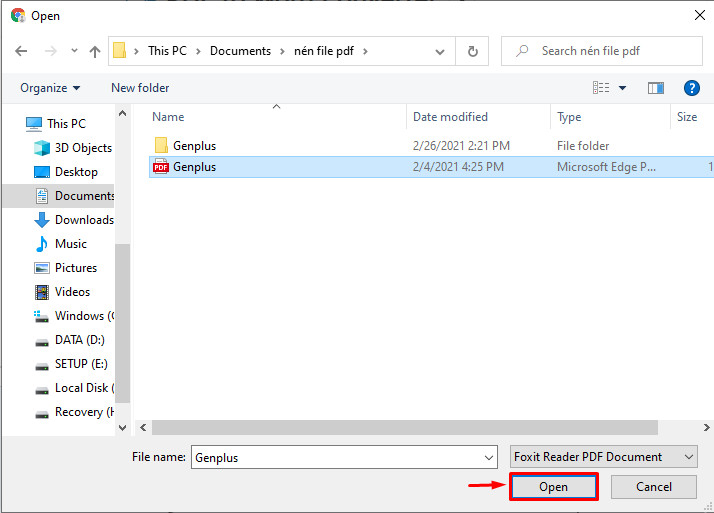Click sidebar scroll up arrow
Screen dimensions: 714x513
coord(122,113)
